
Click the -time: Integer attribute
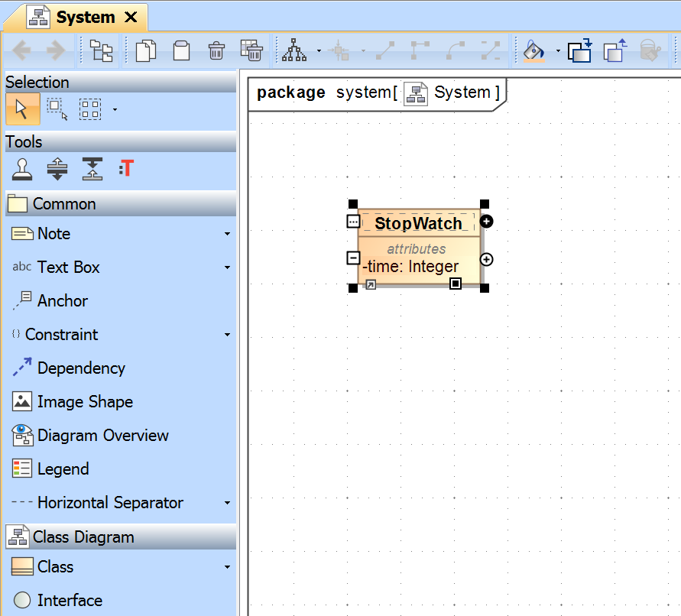pyautogui.click(x=411, y=267)
